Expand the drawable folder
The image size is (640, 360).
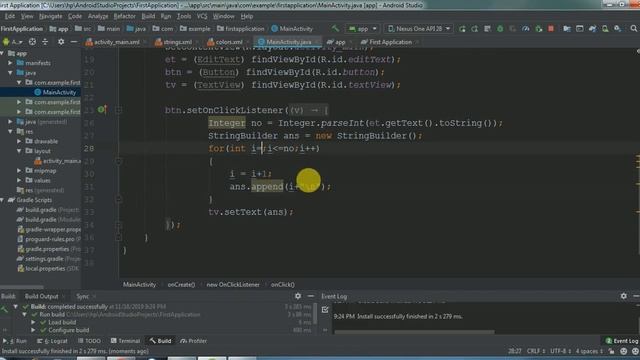tap(19, 142)
